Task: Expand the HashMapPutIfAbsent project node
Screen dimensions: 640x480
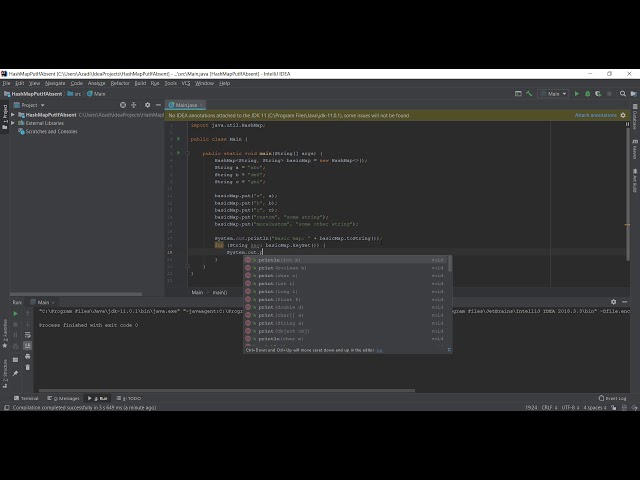Action: coord(13,115)
